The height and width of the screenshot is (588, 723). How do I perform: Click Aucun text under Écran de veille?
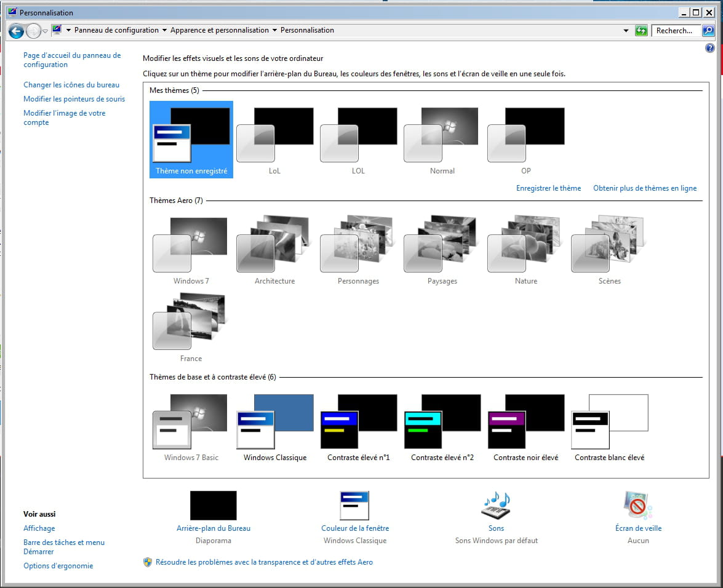(638, 541)
